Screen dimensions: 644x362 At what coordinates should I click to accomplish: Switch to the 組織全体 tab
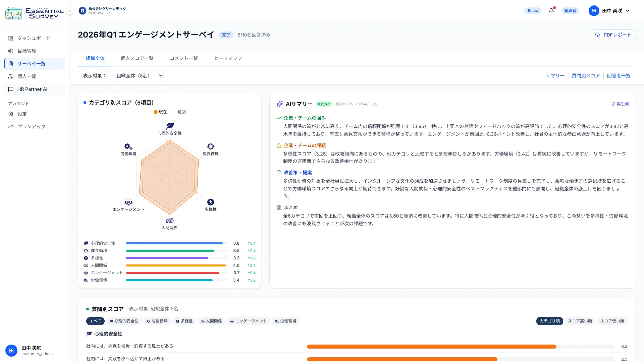coord(95,58)
